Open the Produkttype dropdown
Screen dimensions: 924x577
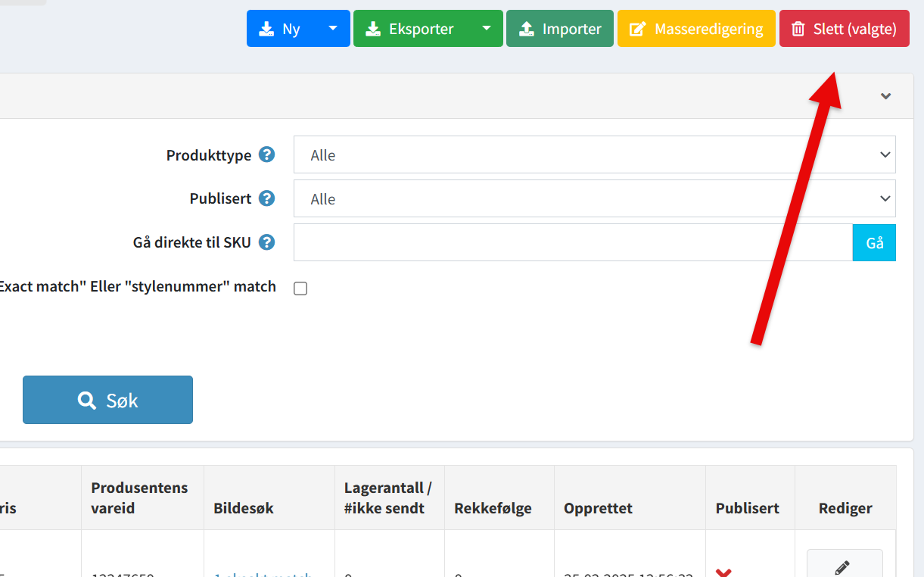click(594, 155)
